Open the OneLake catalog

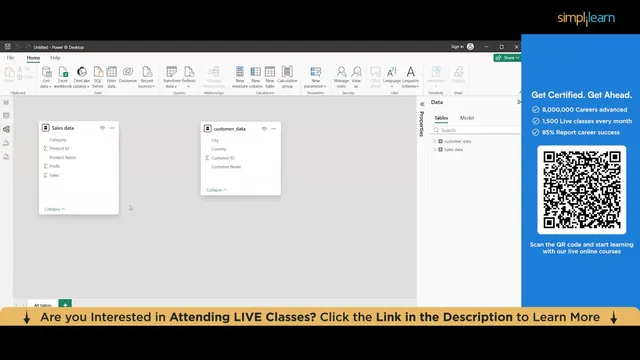(81, 77)
